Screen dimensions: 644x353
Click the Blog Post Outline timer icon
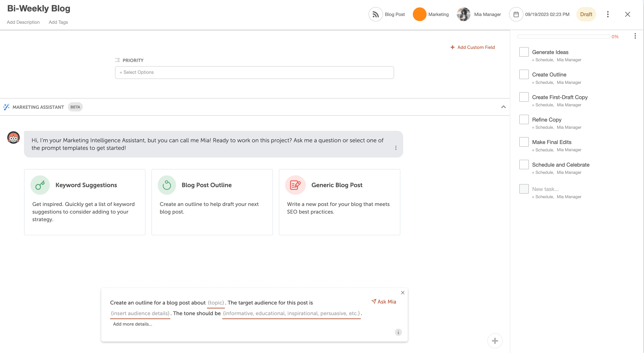tap(167, 185)
